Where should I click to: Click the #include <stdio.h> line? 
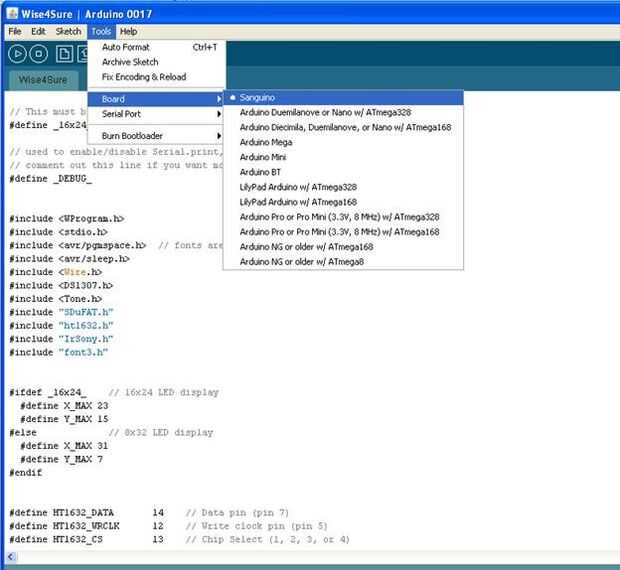click(59, 232)
